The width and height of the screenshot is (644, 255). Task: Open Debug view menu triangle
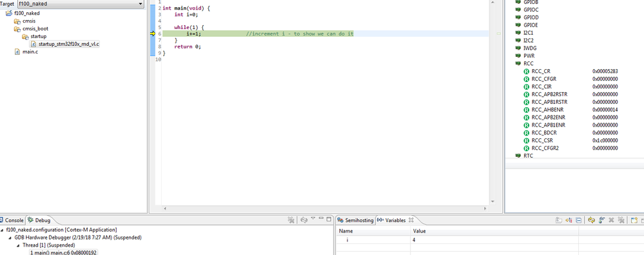click(313, 218)
